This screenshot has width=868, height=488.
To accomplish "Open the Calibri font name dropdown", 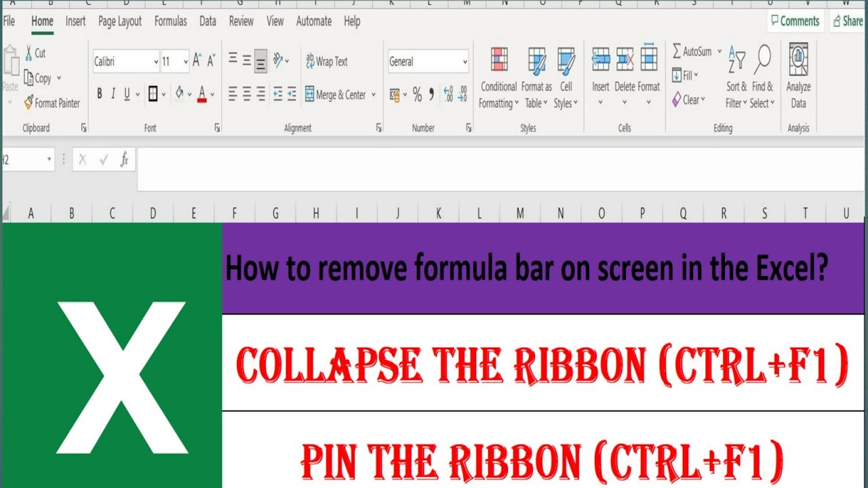I will (155, 62).
